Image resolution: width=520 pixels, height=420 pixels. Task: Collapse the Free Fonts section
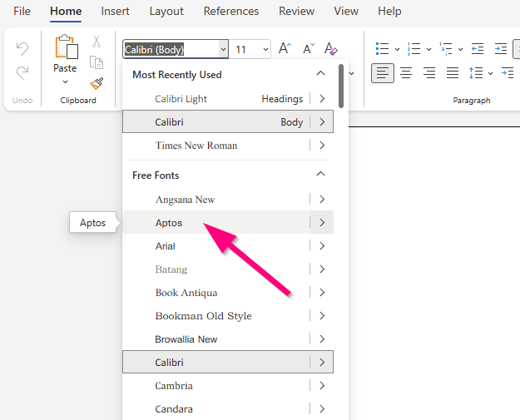[x=320, y=174]
